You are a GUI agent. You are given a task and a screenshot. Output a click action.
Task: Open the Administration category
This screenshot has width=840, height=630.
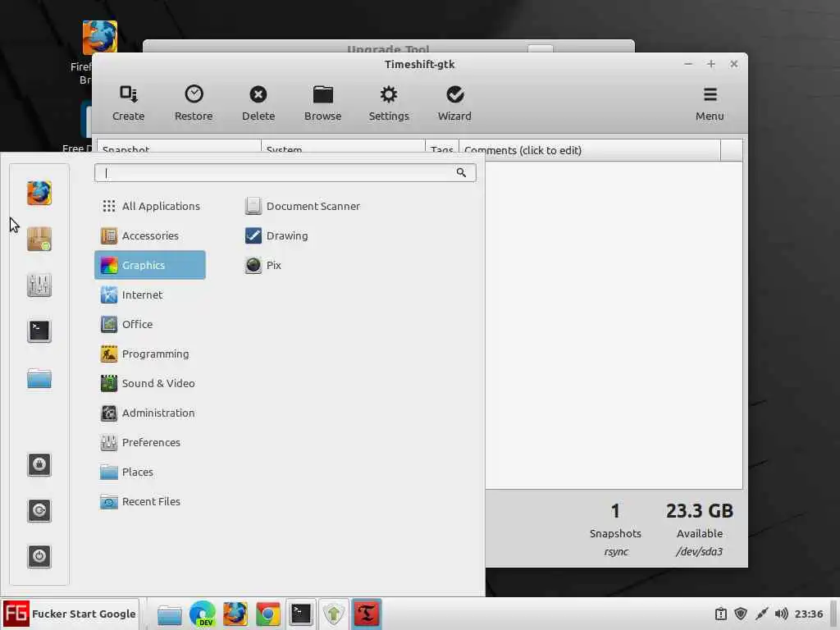150,413
